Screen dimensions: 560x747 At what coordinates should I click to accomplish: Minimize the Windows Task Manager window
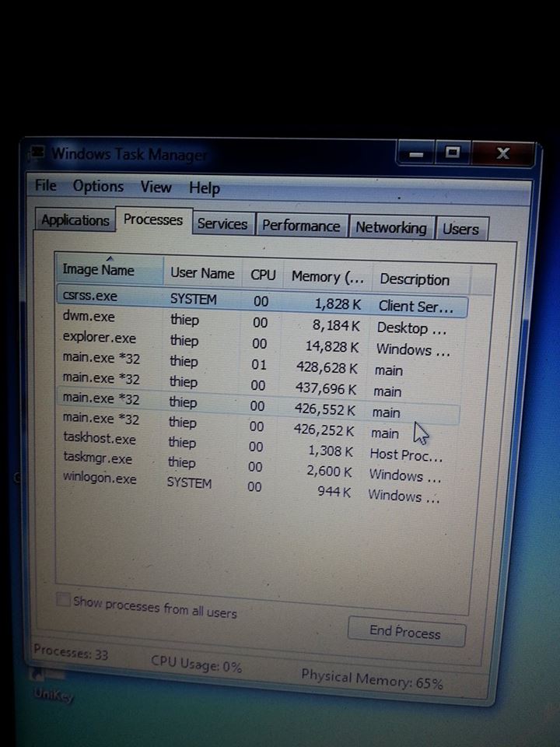418,155
